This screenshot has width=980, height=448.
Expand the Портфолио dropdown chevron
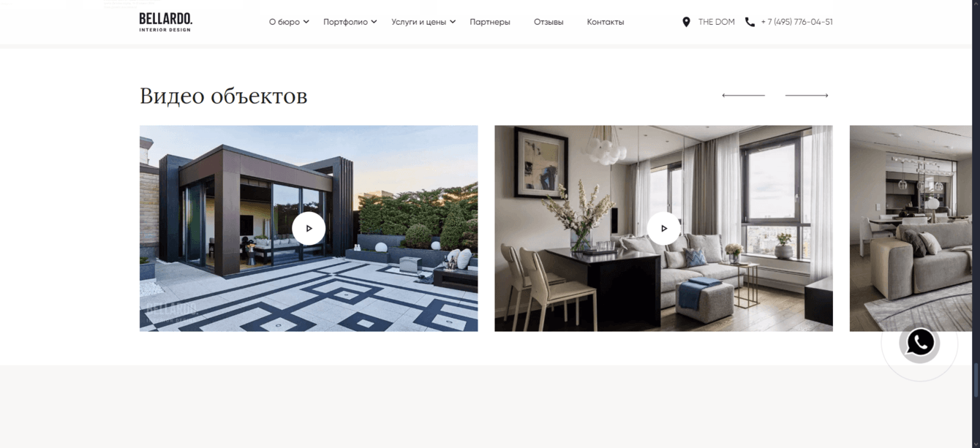click(x=374, y=22)
